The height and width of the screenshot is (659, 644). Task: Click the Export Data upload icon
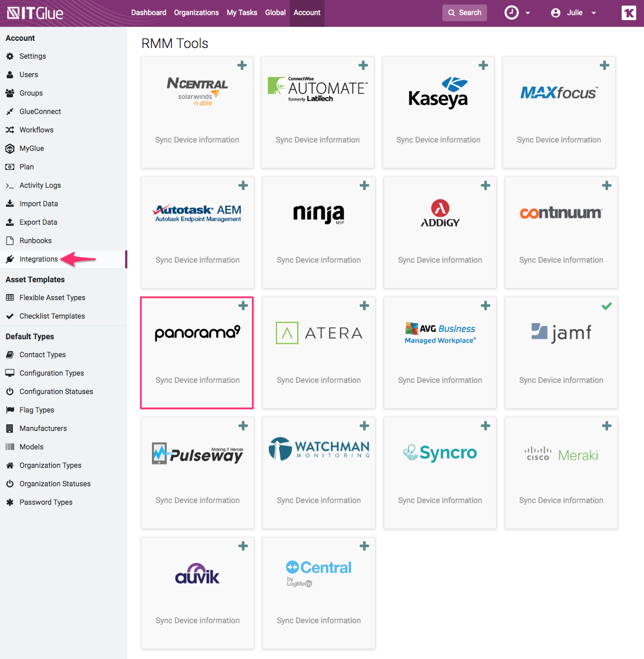click(x=10, y=222)
